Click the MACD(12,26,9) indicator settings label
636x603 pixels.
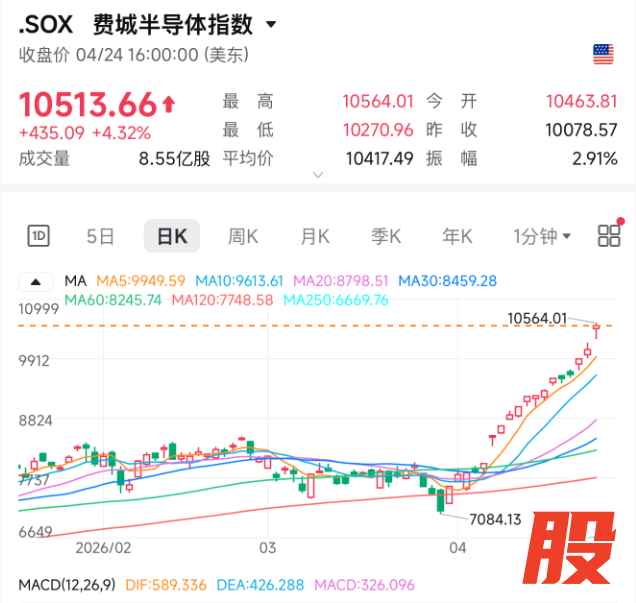tap(64, 584)
